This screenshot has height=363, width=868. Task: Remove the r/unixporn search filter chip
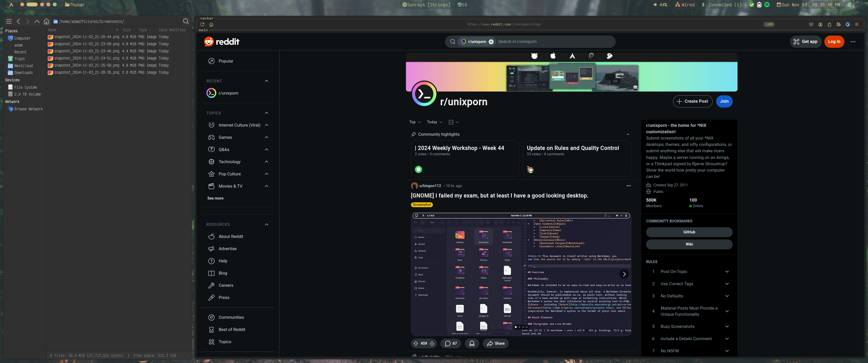click(491, 42)
